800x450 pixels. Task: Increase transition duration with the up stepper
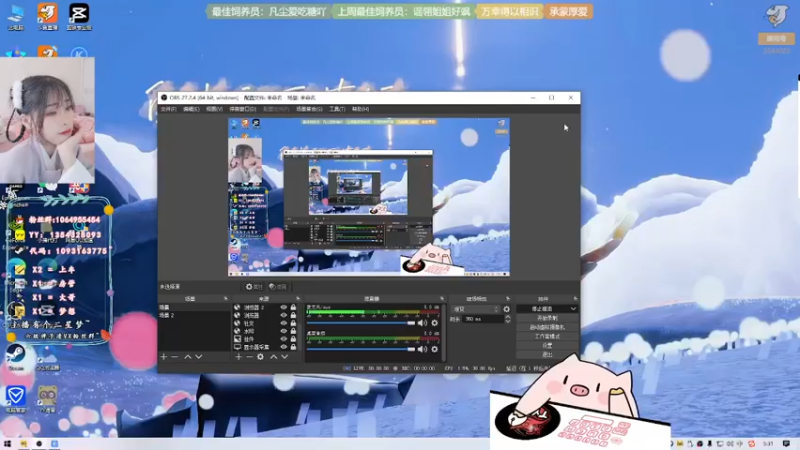point(508,317)
